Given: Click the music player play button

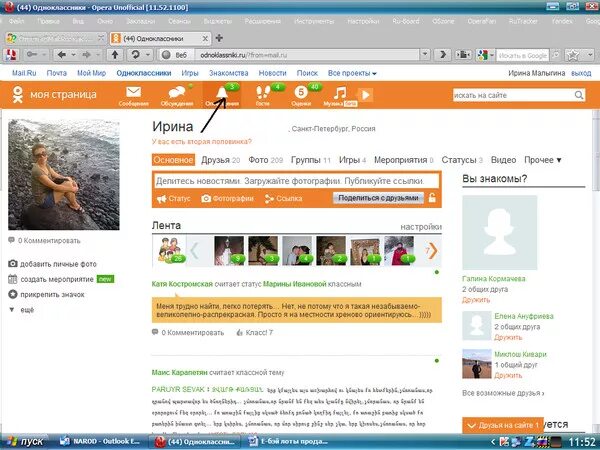Looking at the screenshot, I should pos(365,95).
